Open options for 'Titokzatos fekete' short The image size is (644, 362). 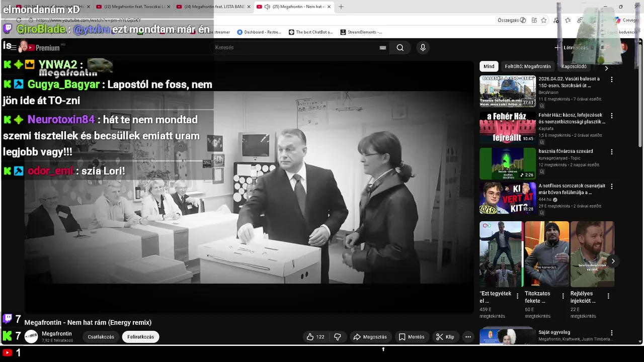click(x=563, y=296)
